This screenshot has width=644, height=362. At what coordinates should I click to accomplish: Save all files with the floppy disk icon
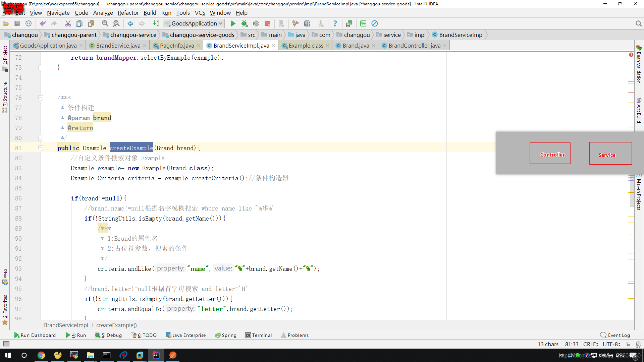[x=17, y=23]
